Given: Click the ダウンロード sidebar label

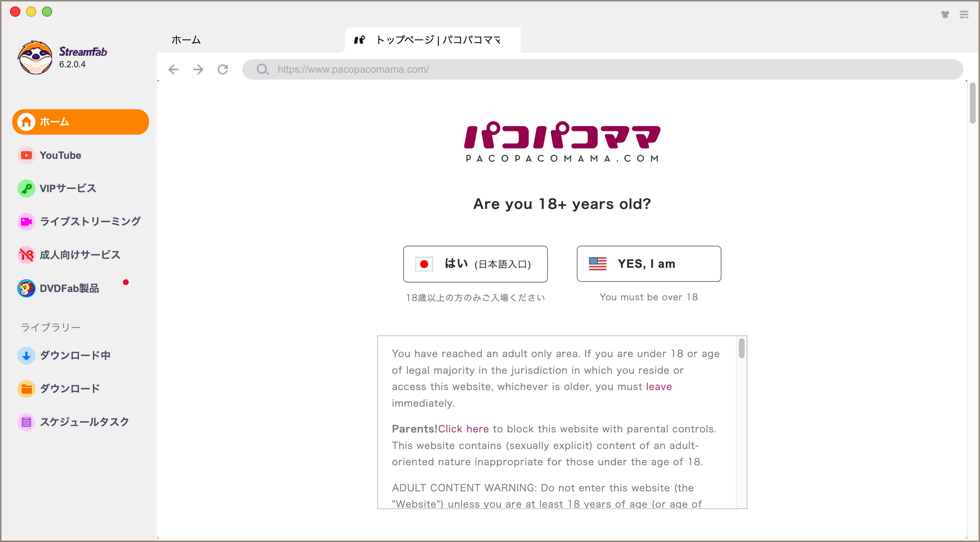Looking at the screenshot, I should pyautogui.click(x=70, y=389).
